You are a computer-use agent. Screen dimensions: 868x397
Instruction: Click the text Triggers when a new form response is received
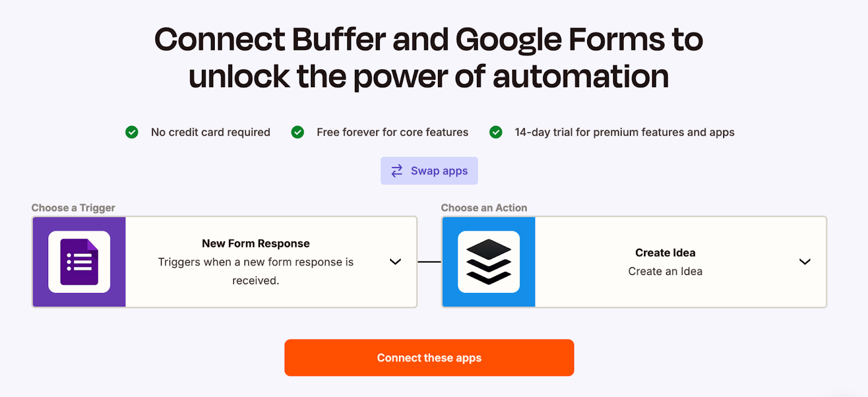255,271
